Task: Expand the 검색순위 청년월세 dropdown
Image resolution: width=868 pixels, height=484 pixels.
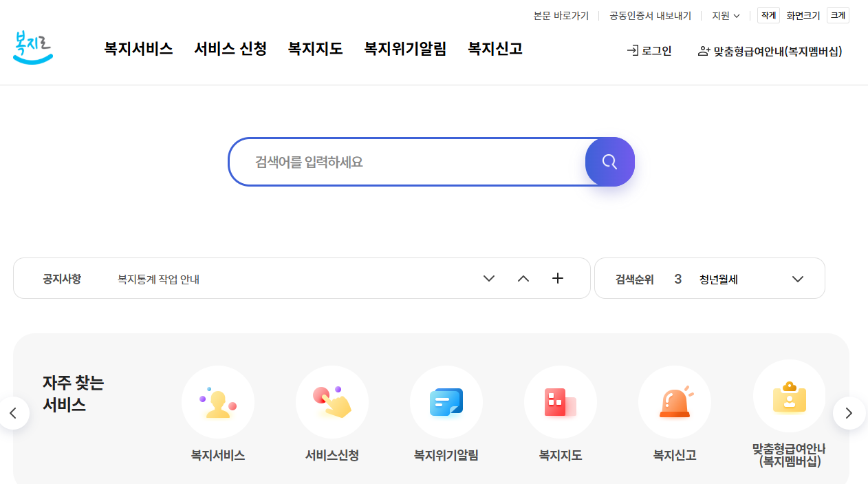Action: click(x=797, y=278)
